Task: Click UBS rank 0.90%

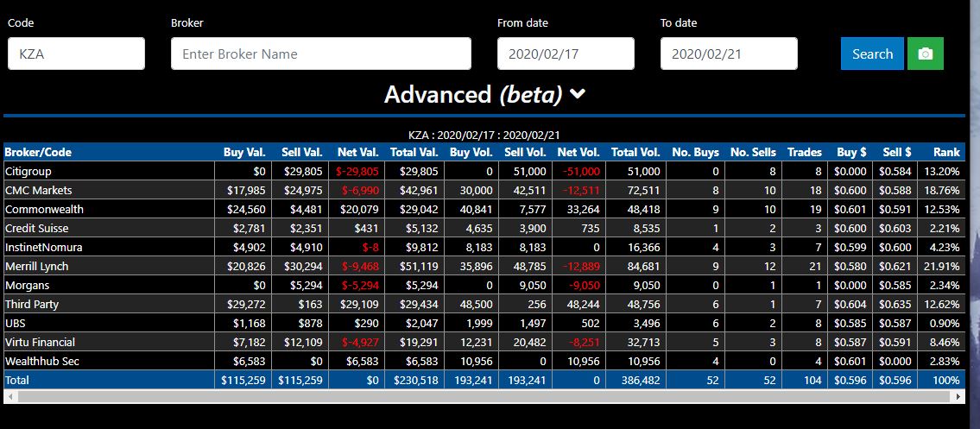Action: click(946, 324)
